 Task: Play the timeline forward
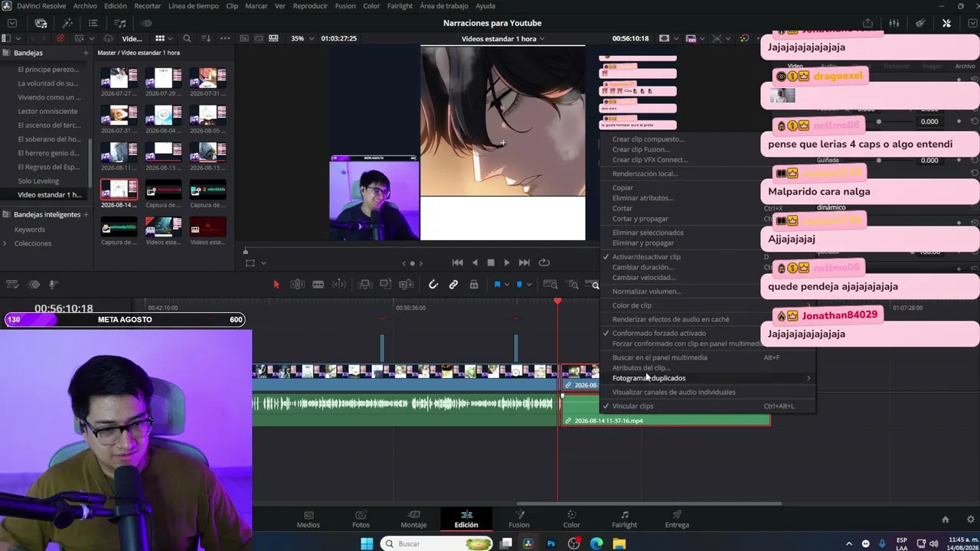[507, 262]
